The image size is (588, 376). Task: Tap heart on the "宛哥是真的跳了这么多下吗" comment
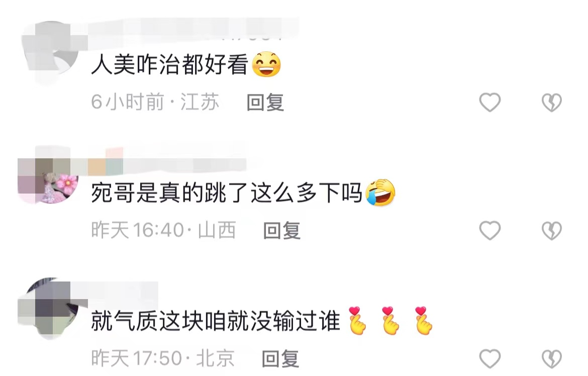[490, 230]
